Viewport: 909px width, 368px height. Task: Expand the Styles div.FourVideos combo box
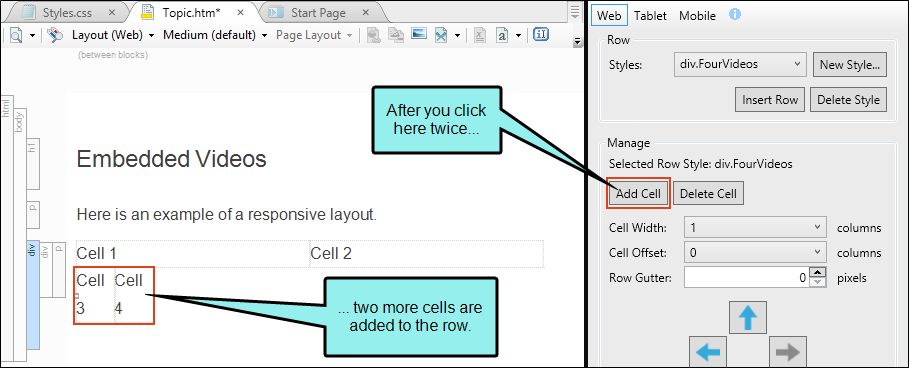[740, 64]
